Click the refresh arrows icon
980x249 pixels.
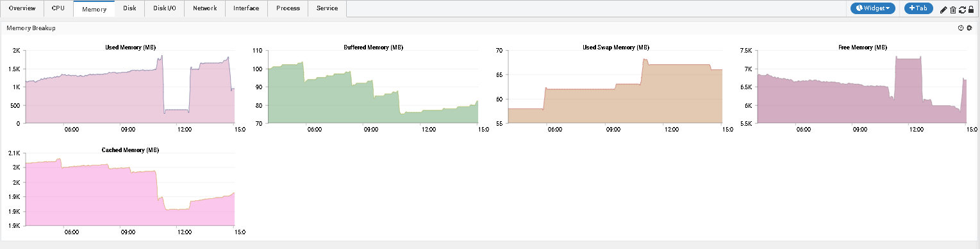pyautogui.click(x=962, y=10)
